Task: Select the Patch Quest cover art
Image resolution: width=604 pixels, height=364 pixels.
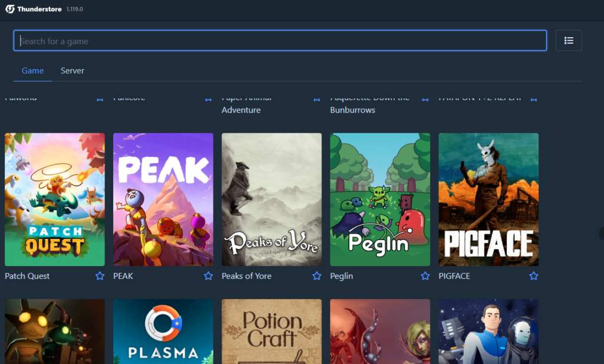Action: (55, 199)
